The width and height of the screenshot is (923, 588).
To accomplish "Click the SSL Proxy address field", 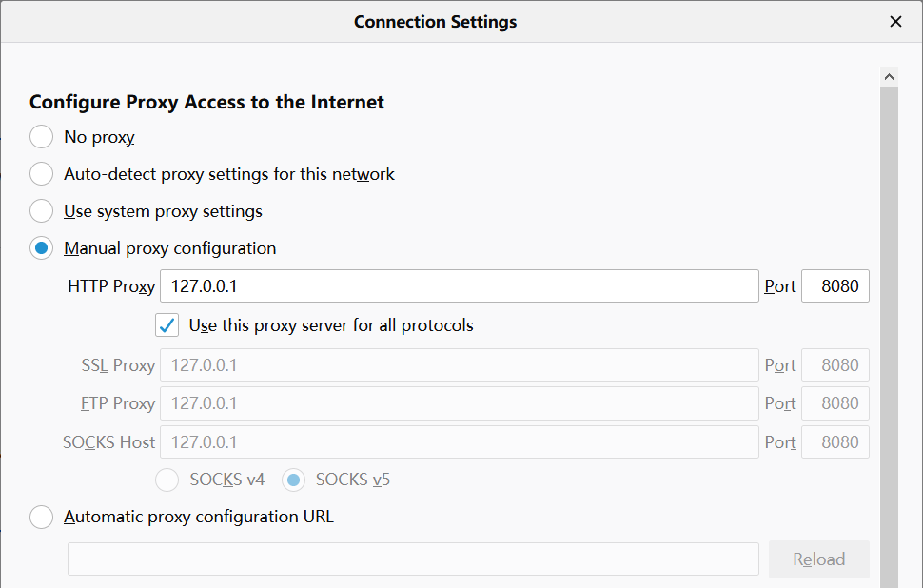I will click(x=459, y=365).
